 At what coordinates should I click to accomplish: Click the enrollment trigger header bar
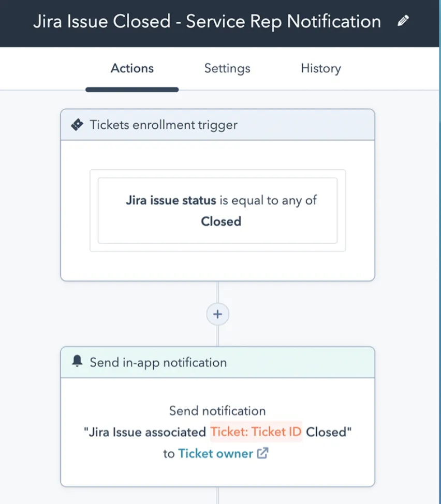217,124
